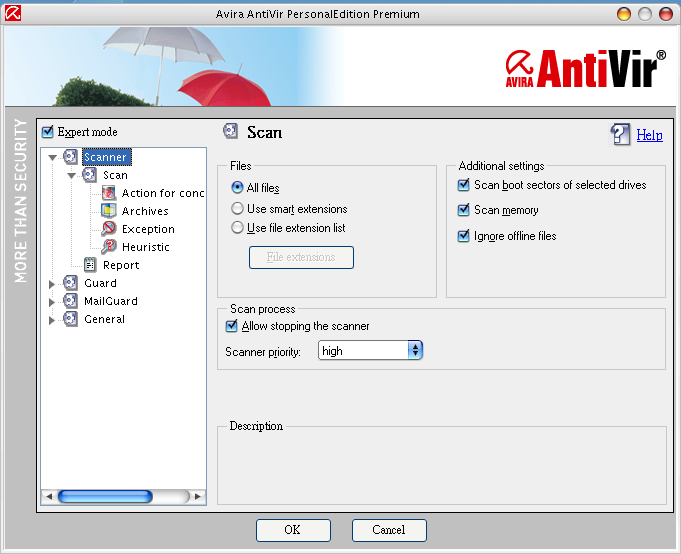
Task: Toggle the Expert mode checkbox
Action: (x=47, y=132)
